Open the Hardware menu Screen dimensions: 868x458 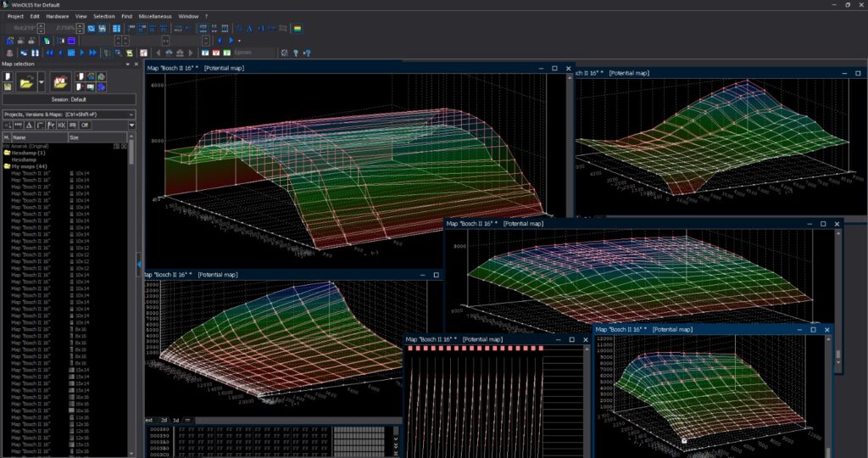pyautogui.click(x=58, y=16)
